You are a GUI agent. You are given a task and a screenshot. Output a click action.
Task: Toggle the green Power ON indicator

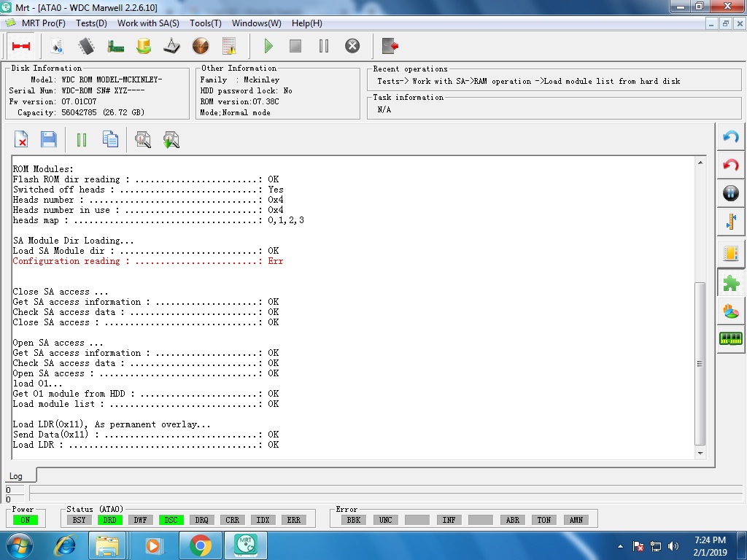(26, 520)
